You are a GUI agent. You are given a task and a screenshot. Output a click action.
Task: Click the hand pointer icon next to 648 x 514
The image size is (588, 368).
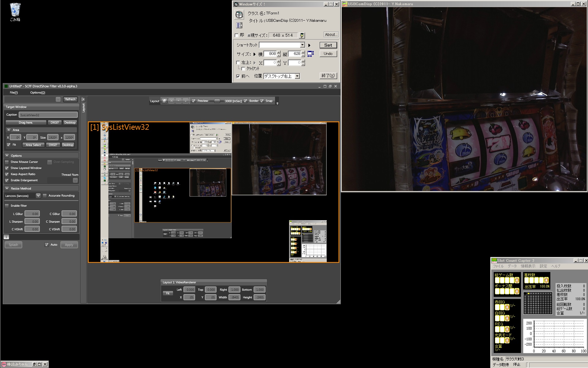pyautogui.click(x=302, y=35)
